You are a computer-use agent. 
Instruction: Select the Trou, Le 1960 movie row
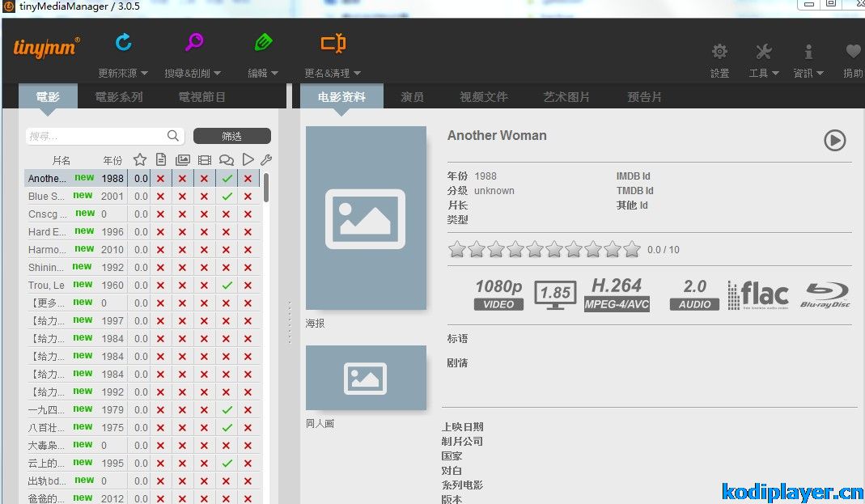click(142, 285)
